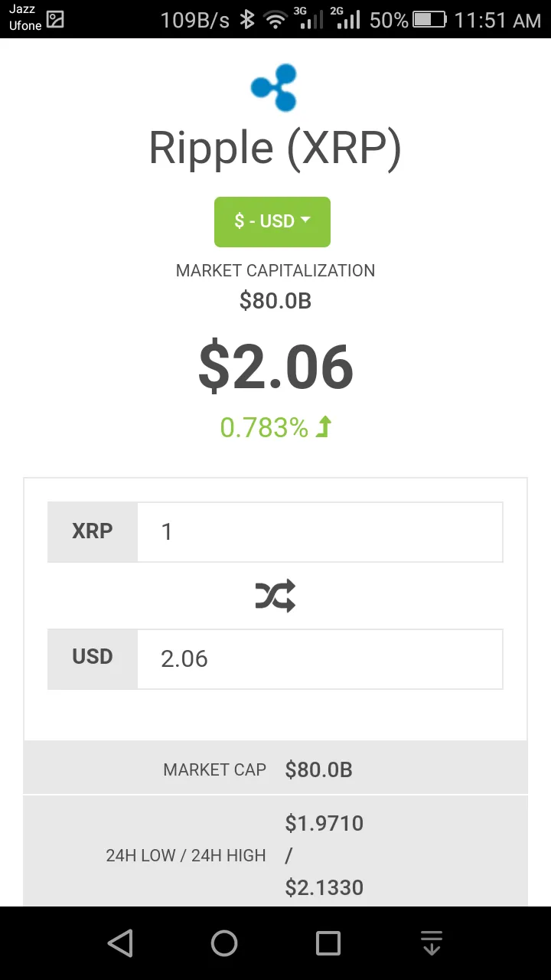Tap the Wi-Fi signal icon in the status bar
This screenshot has height=980, width=551.
[275, 20]
